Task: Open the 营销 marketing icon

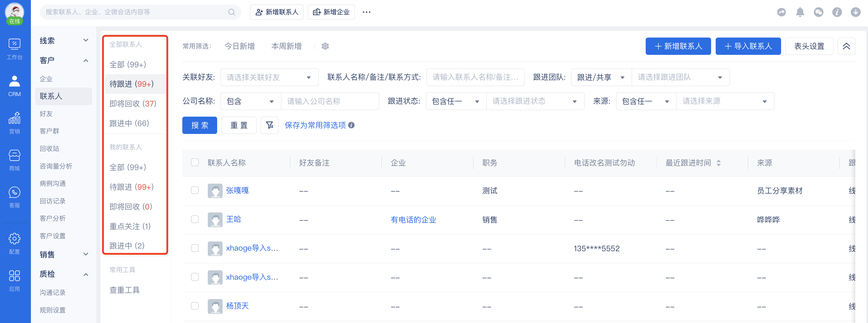Action: (x=15, y=123)
